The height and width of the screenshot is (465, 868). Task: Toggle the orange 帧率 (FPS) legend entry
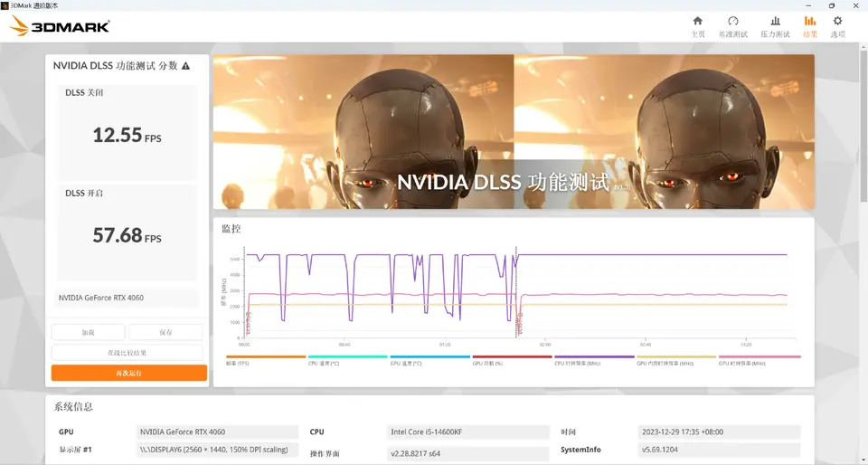266,360
